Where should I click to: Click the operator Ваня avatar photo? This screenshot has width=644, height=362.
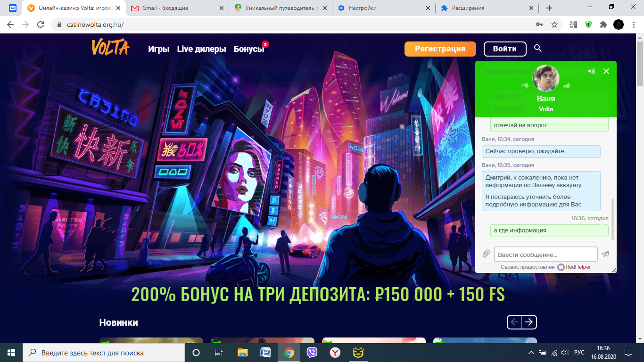(x=546, y=78)
